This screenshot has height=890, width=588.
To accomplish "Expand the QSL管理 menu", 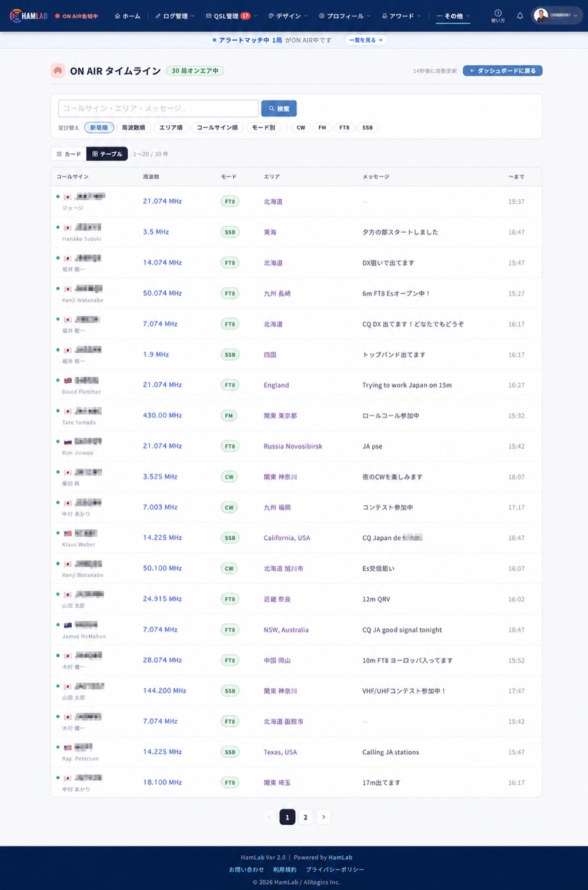I will pyautogui.click(x=231, y=16).
